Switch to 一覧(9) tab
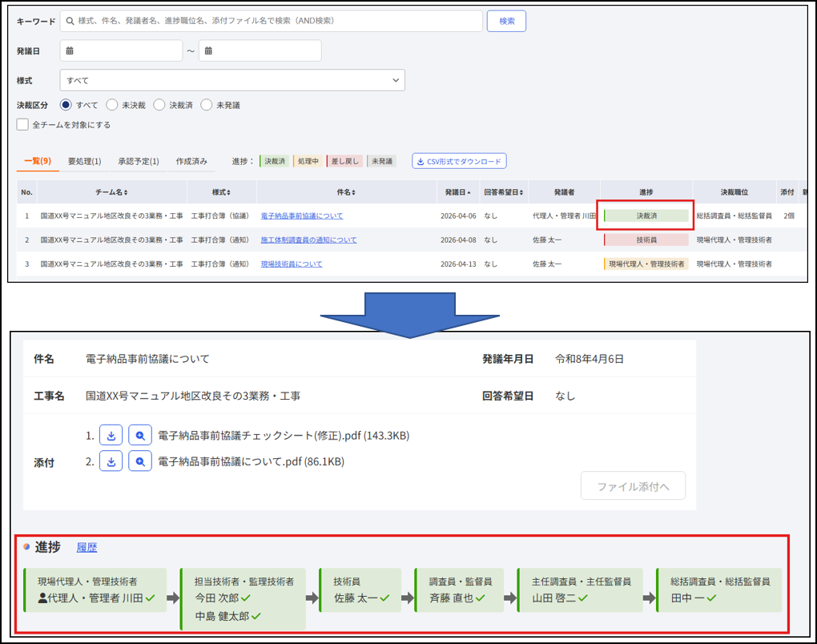Image resolution: width=817 pixels, height=644 pixels. (38, 161)
